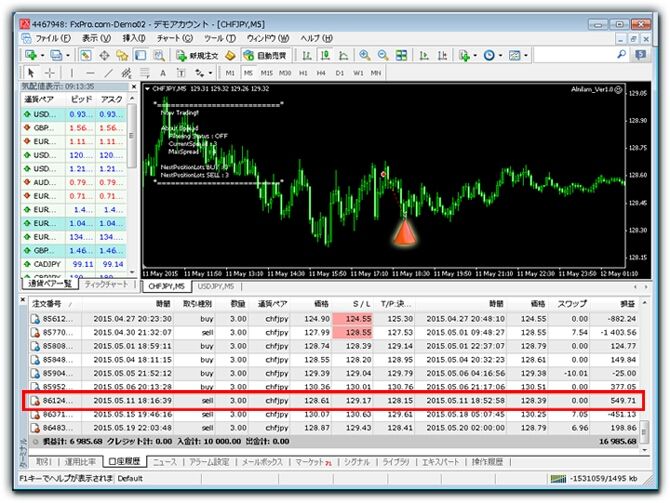Select the equidistant channel tool
Image resolution: width=670 pixels, height=503 pixels.
(126, 73)
